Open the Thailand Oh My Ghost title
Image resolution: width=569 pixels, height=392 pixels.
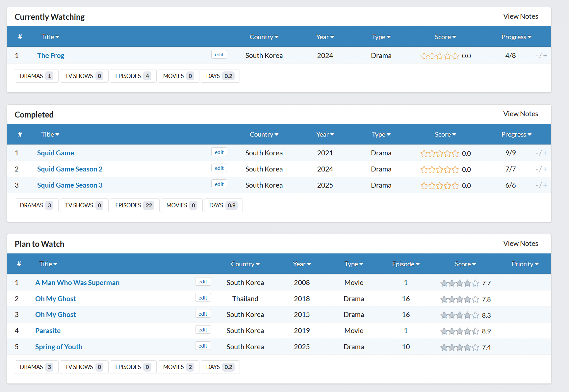click(56, 299)
